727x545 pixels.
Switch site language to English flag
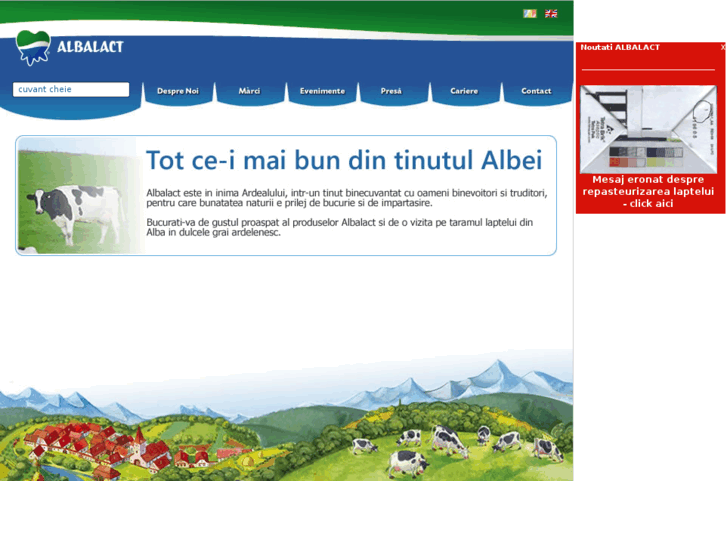click(x=551, y=13)
